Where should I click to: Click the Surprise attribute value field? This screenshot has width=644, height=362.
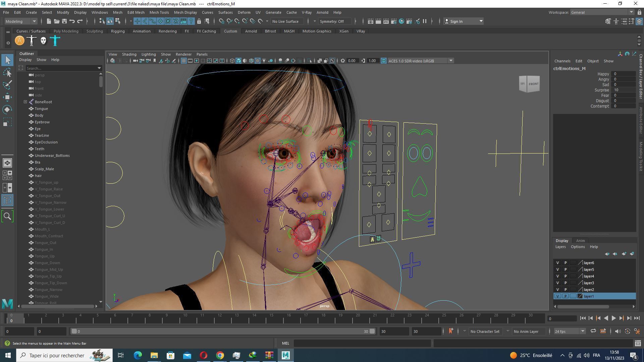[623, 90]
